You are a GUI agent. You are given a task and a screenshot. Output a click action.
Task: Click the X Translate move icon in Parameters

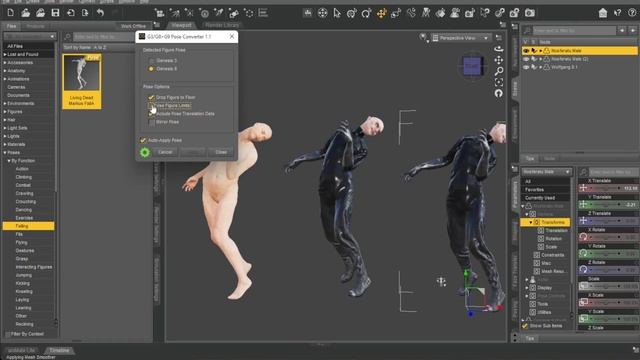[x=583, y=188]
